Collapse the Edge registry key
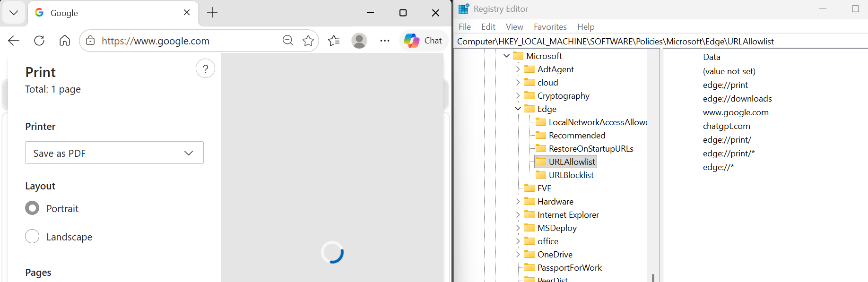This screenshot has width=868, height=282. (x=518, y=109)
